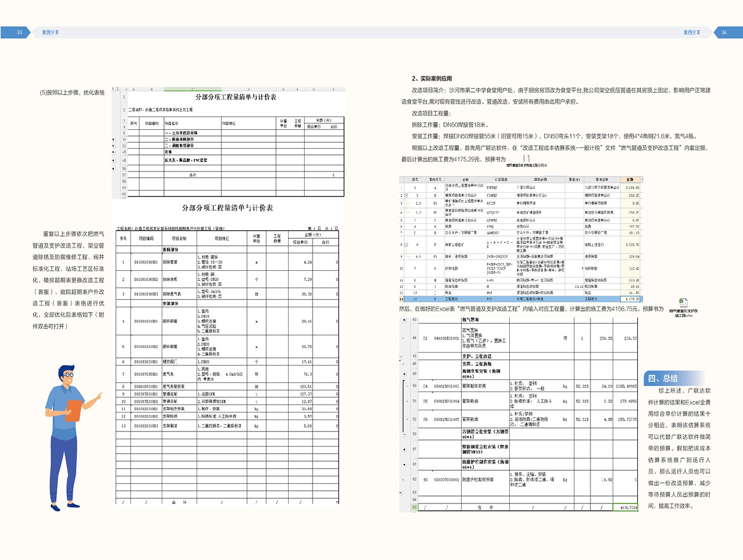Viewport: 743px width, 560px height.
Task: Select the 案例分享 header label on page 33
Action: click(x=50, y=33)
